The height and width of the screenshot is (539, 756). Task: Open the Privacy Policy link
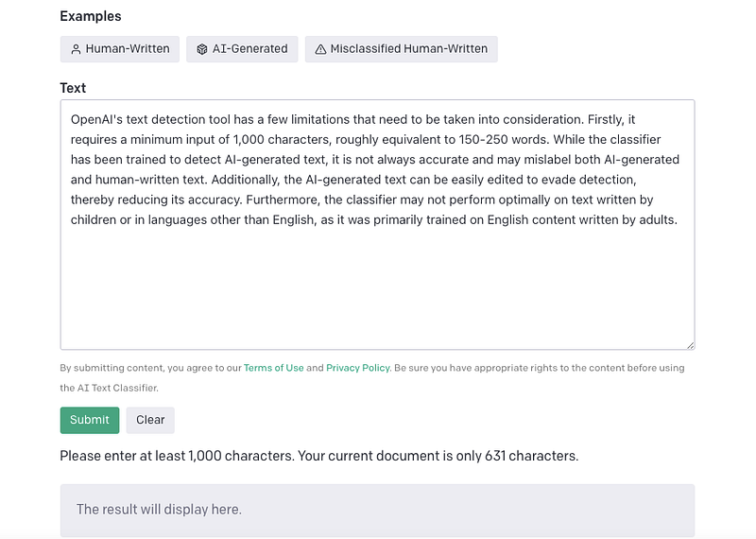[x=357, y=368]
